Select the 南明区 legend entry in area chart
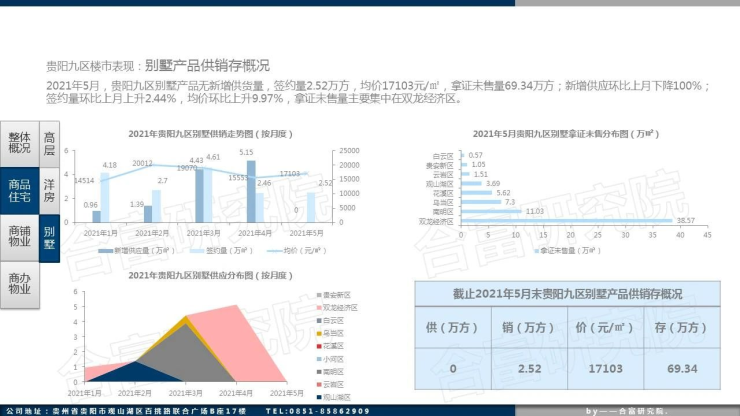 (x=330, y=372)
